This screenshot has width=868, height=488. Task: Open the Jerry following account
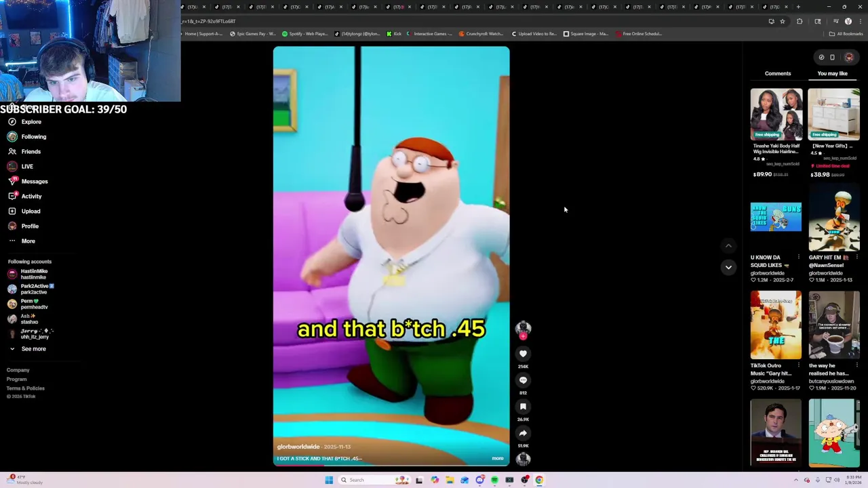pos(31,333)
